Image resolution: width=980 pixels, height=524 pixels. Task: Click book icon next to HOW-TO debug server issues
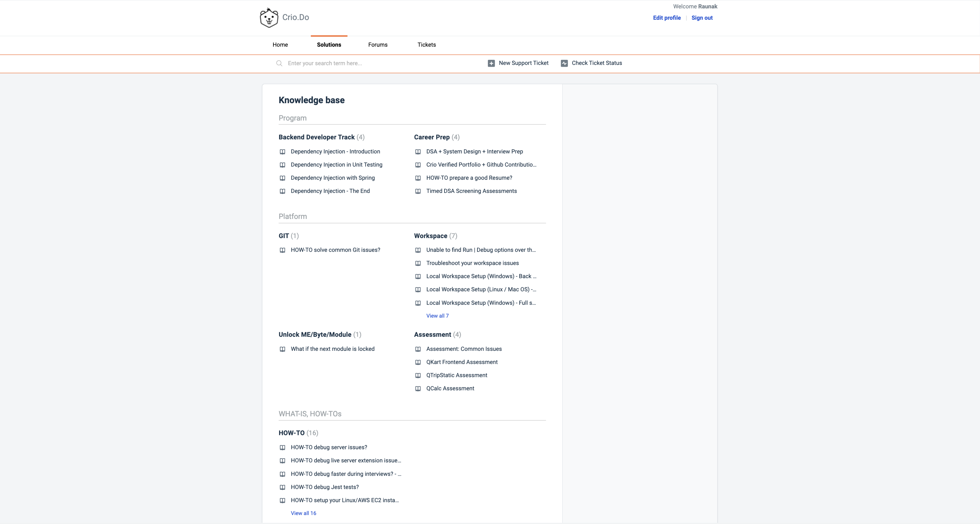pyautogui.click(x=282, y=448)
